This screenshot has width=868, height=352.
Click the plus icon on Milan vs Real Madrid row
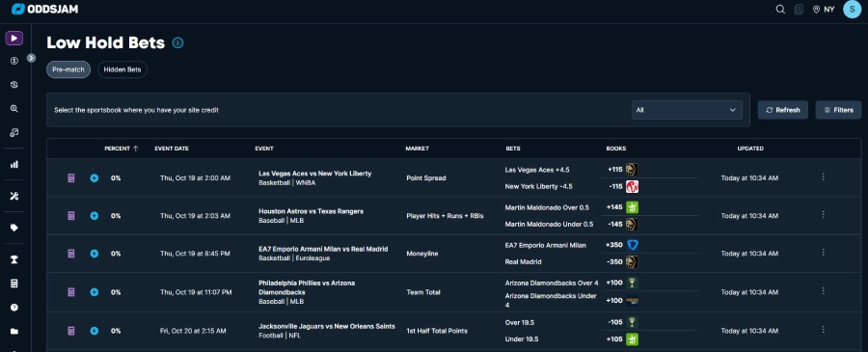point(95,254)
